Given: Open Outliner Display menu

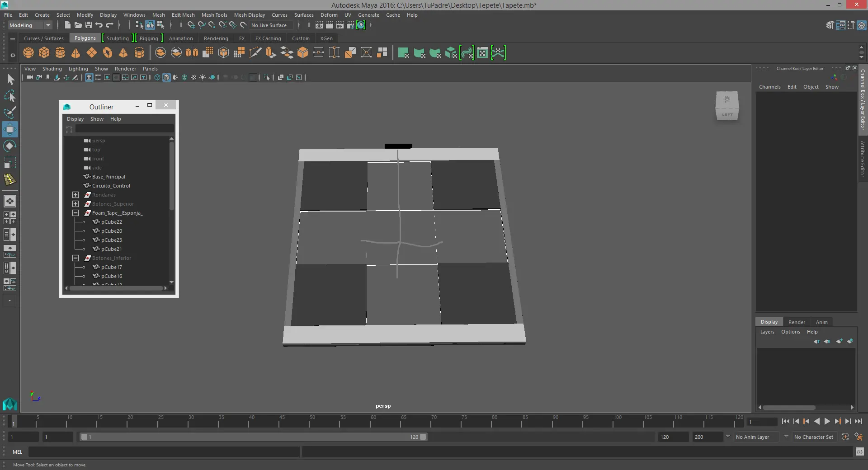Looking at the screenshot, I should pos(75,119).
